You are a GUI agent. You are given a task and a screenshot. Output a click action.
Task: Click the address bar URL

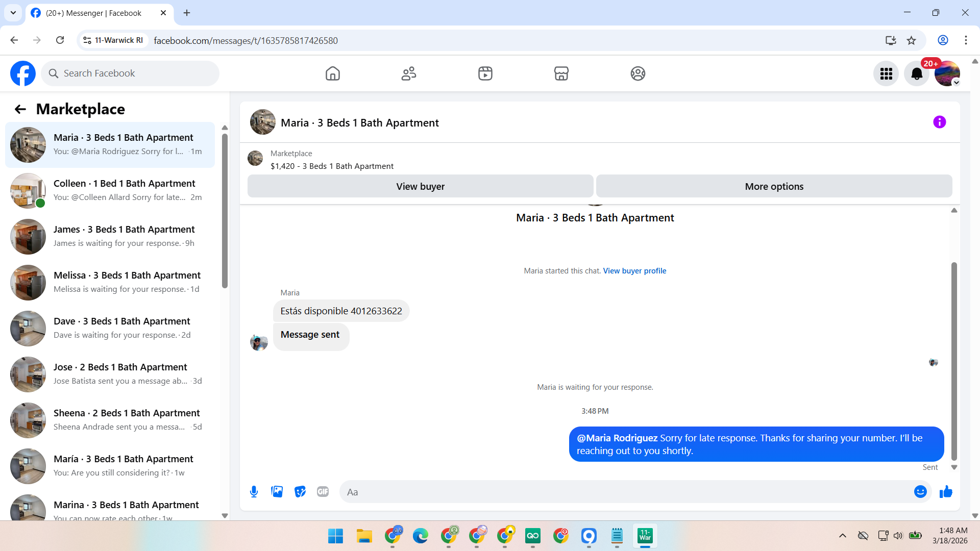pos(246,41)
